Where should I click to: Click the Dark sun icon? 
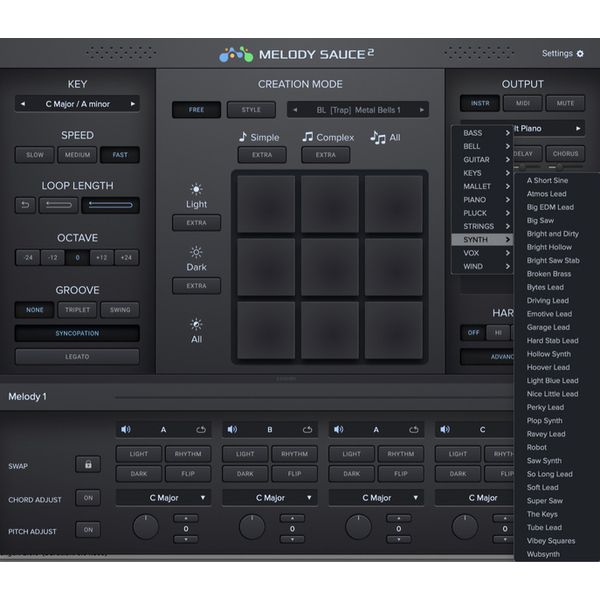click(196, 252)
